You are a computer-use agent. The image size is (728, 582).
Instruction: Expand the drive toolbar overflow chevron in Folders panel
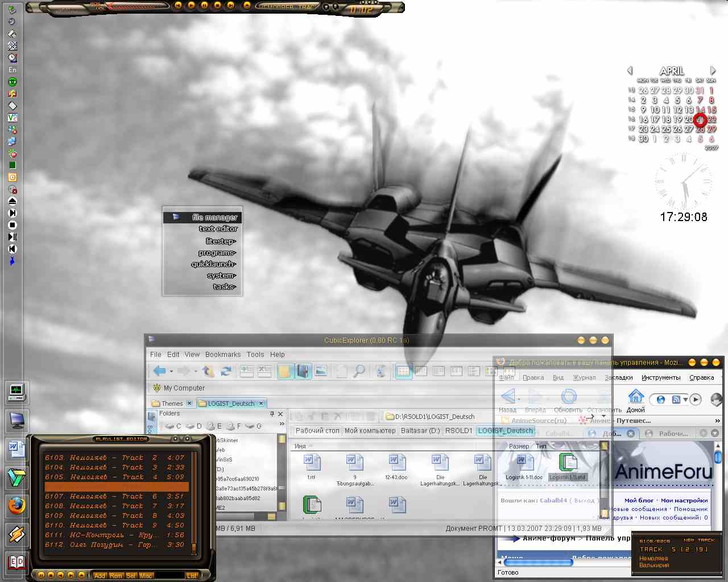282,425
